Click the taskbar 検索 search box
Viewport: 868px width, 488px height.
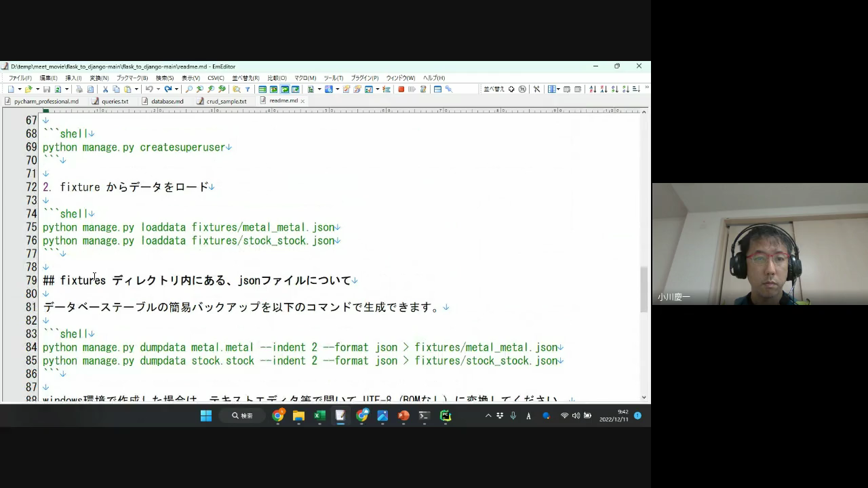coord(242,415)
